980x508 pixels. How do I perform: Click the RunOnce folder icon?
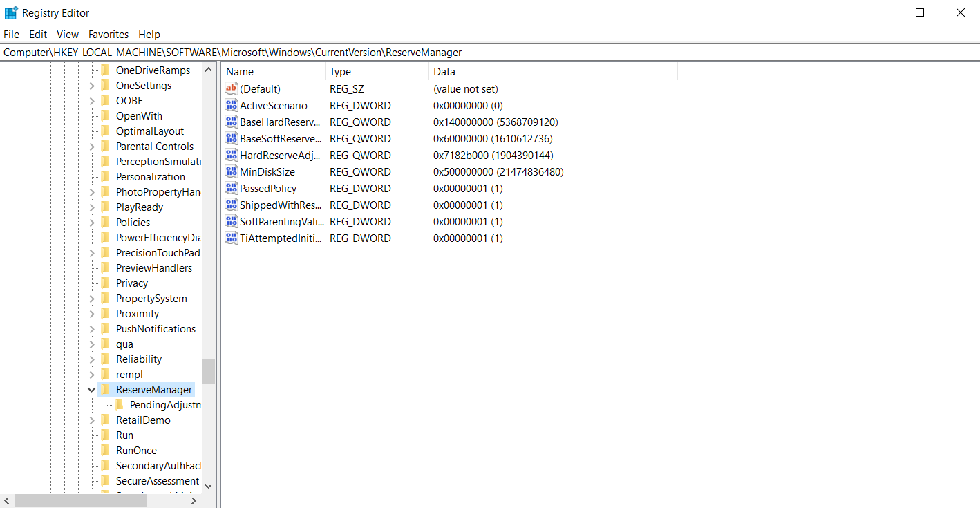105,450
